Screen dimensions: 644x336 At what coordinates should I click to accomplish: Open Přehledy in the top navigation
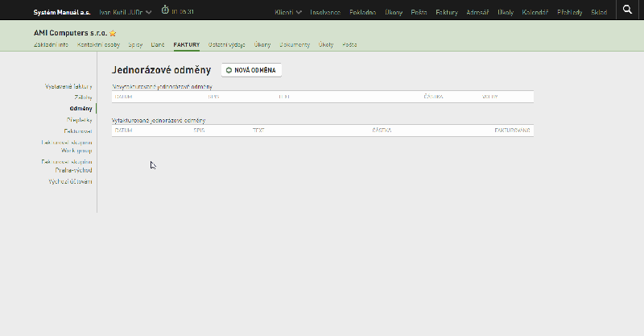[x=570, y=12]
